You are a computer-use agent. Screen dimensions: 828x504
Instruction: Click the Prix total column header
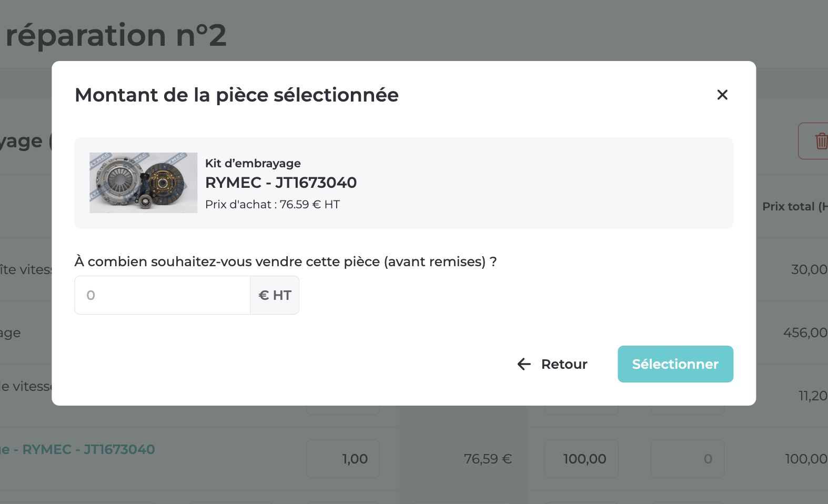tap(793, 206)
